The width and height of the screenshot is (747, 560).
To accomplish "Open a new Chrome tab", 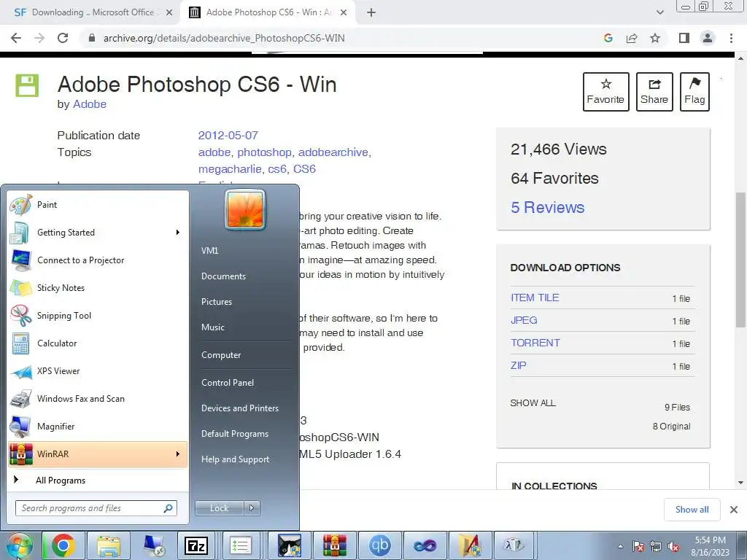I will 371,13.
